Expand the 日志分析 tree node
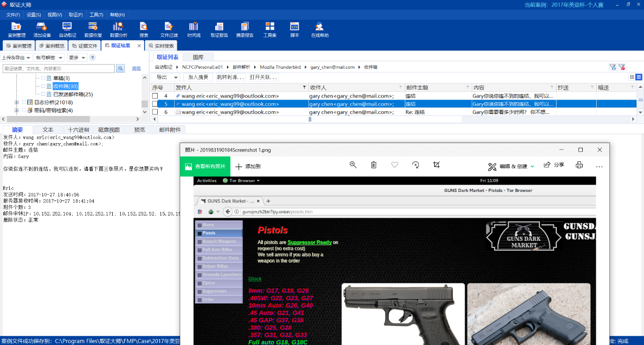 pyautogui.click(x=17, y=102)
